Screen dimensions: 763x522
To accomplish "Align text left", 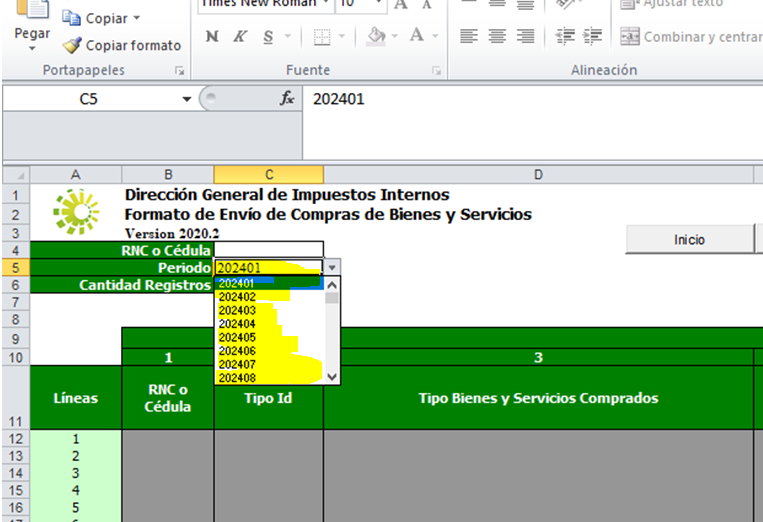I will click(469, 36).
